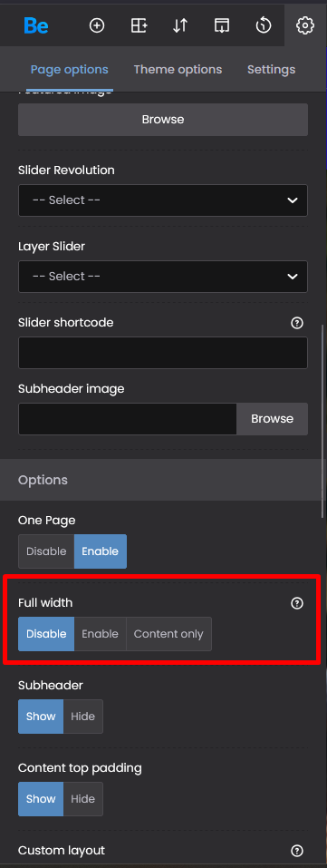The height and width of the screenshot is (868, 327).
Task: Click the Be logo icon
Action: (x=36, y=25)
